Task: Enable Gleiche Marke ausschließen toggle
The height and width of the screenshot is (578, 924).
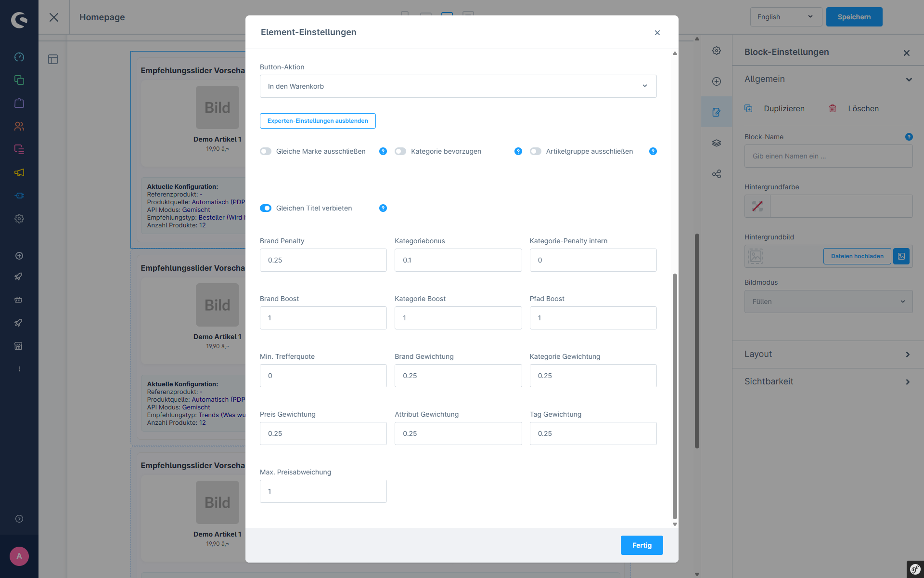Action: click(x=266, y=151)
